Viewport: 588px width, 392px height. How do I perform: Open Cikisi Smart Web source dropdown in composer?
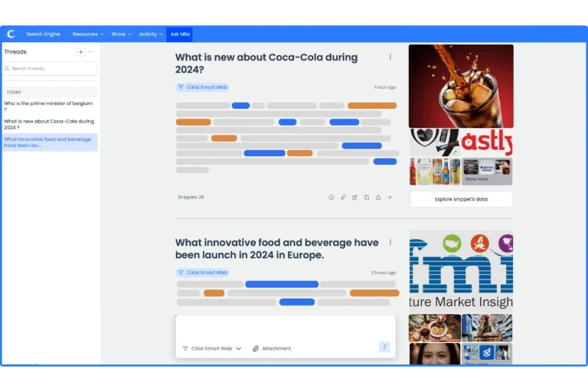211,348
